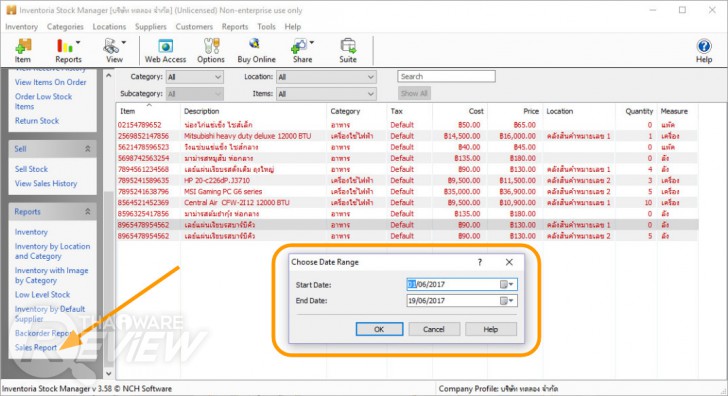Open the Category filter dropdown
This screenshot has width=728, height=396.
(x=195, y=77)
